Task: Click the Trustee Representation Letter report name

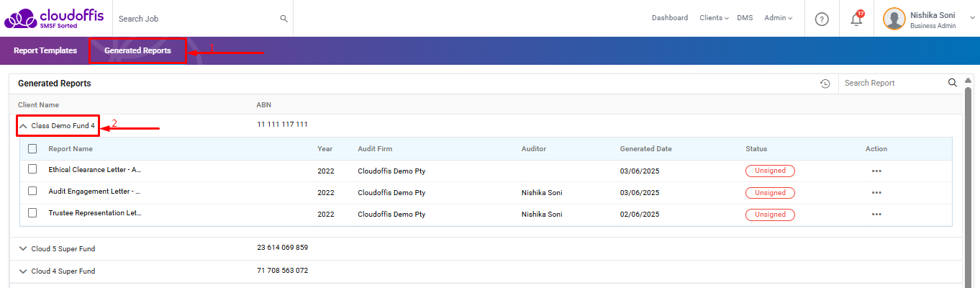Action: tap(95, 213)
